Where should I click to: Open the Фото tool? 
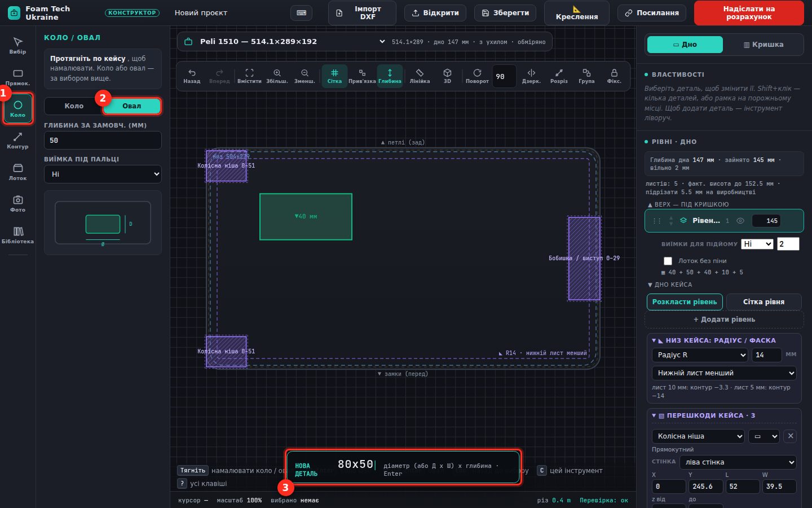[17, 203]
